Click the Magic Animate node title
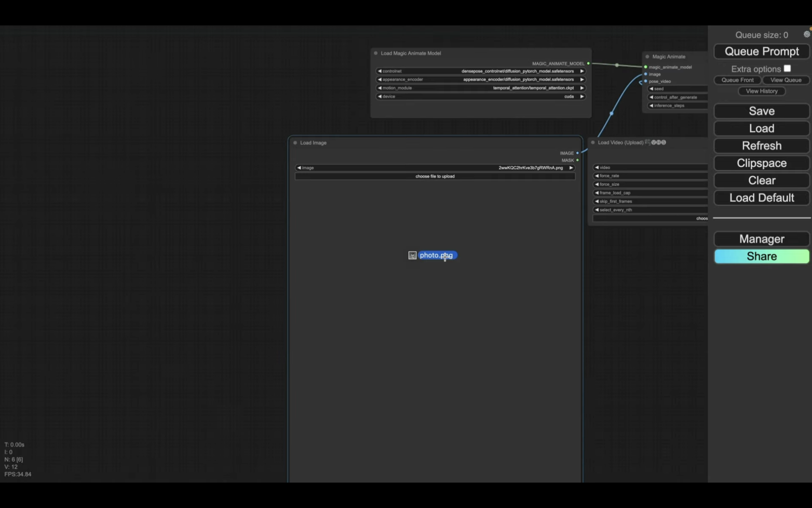This screenshot has height=508, width=812. coord(669,56)
